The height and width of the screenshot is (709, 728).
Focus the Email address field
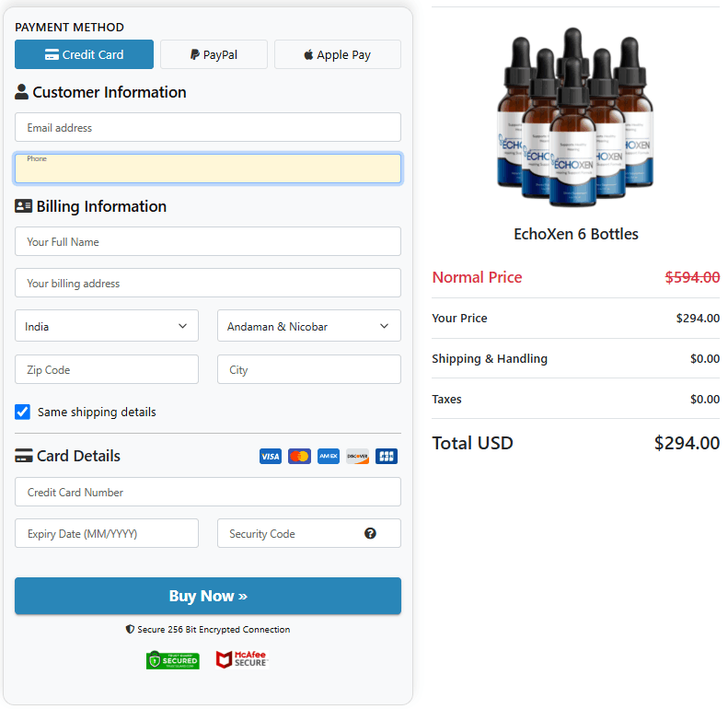point(208,128)
